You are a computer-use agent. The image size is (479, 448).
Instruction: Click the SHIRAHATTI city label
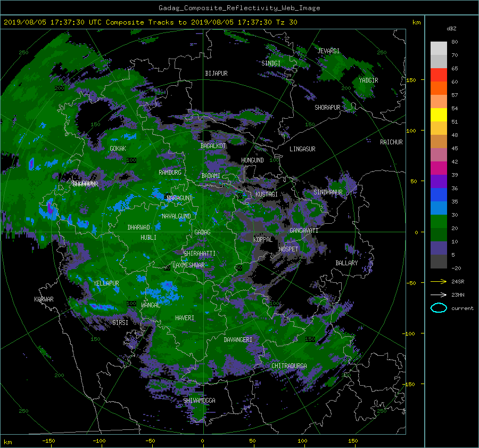pos(200,254)
